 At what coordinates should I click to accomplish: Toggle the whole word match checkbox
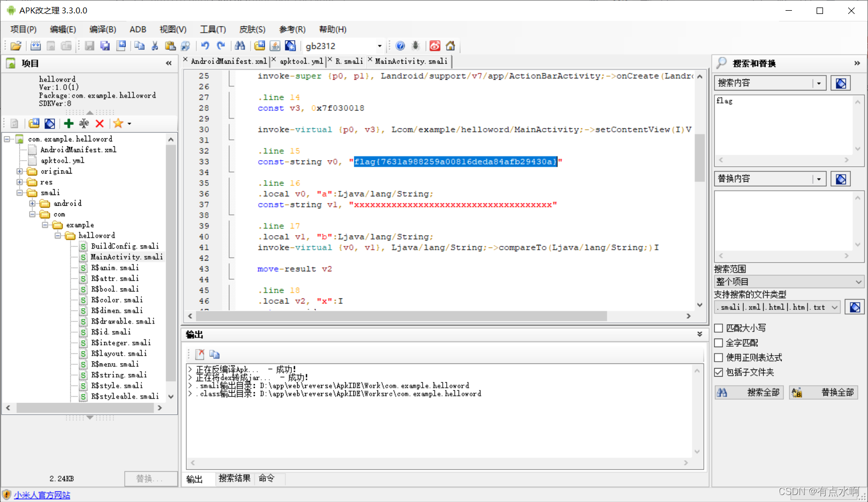[x=719, y=343]
